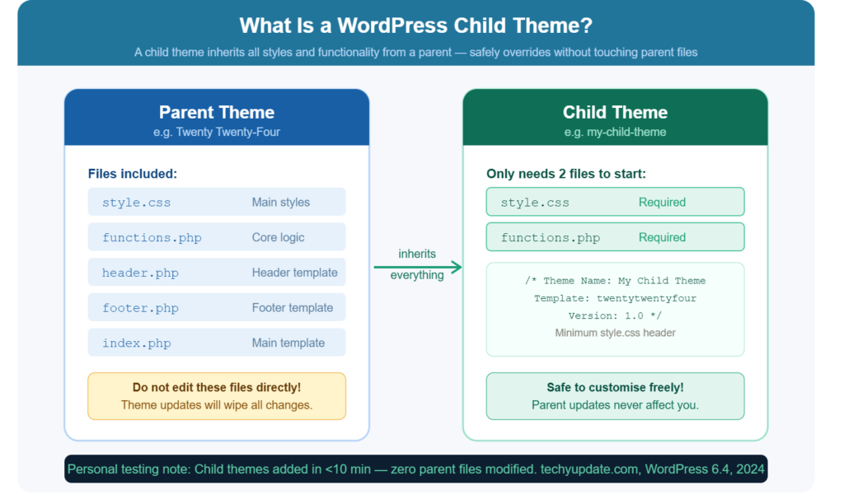Click the "Footer template" description
Screen dimensions: 844x504
tap(293, 308)
